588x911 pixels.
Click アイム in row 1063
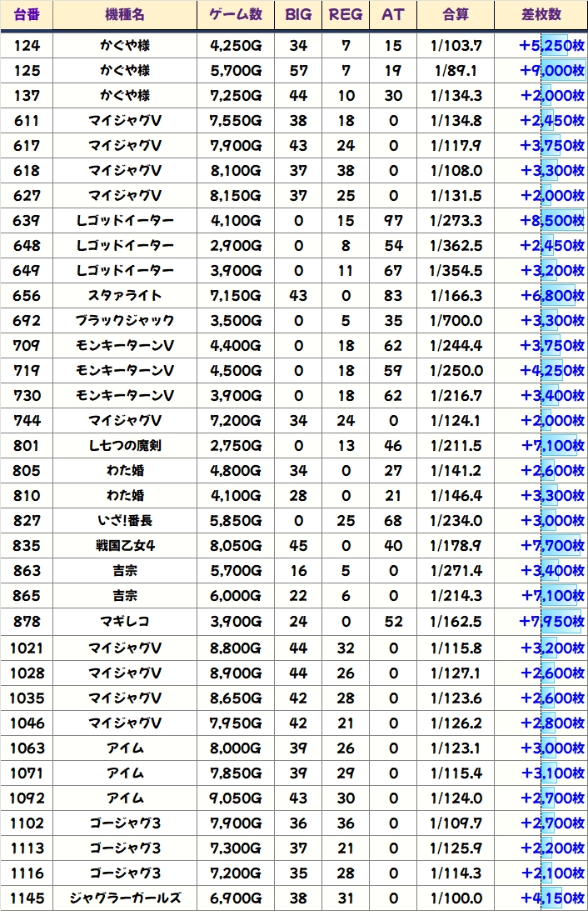coord(125,748)
